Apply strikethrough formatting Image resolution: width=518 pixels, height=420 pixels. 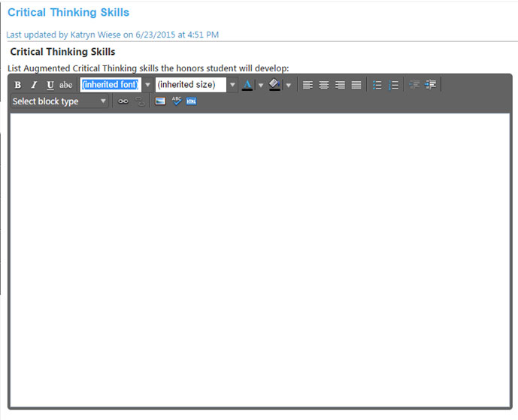point(65,85)
